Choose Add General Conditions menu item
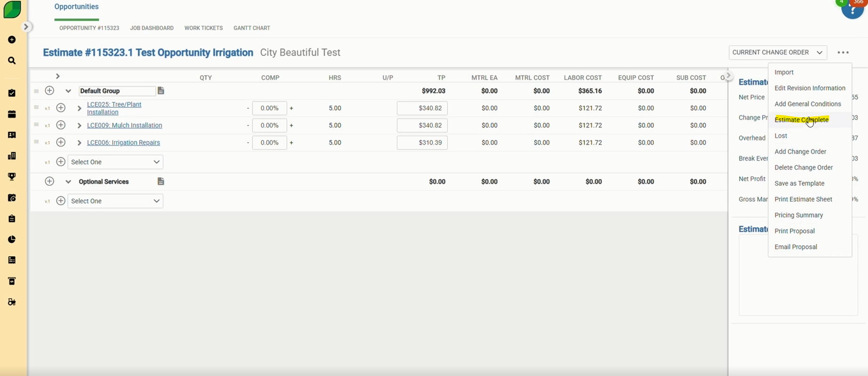Image resolution: width=868 pixels, height=376 pixels. (808, 104)
